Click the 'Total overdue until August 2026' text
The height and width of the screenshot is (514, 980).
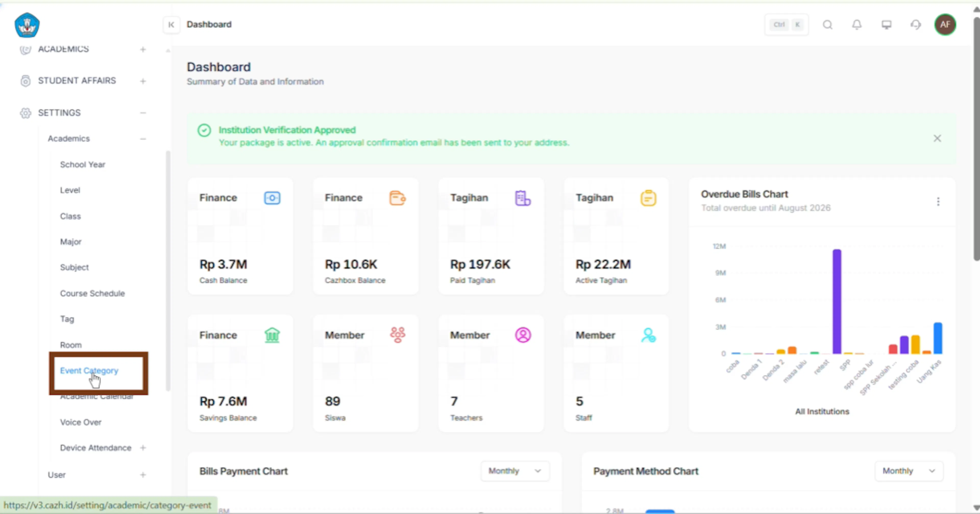pos(766,208)
